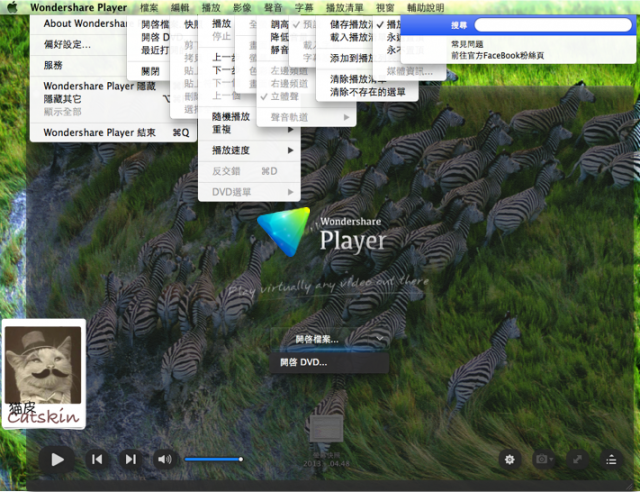Skip to the previous track button
Viewport: 640px width, 492px height.
click(97, 460)
